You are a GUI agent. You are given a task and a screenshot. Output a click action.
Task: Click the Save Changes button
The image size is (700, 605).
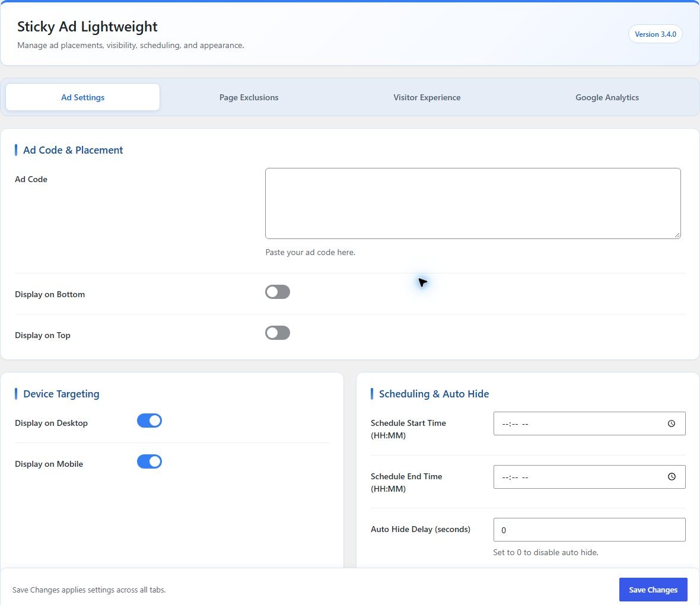click(x=653, y=590)
